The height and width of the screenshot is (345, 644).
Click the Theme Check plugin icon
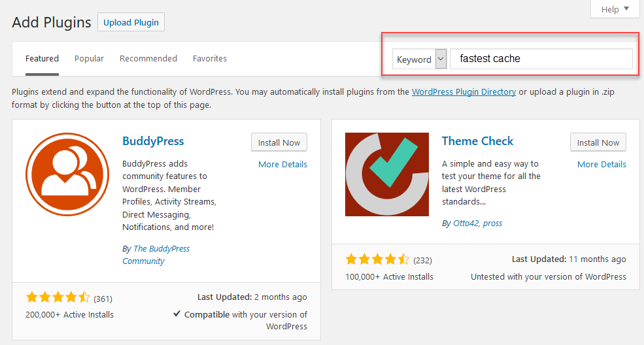[x=387, y=174]
